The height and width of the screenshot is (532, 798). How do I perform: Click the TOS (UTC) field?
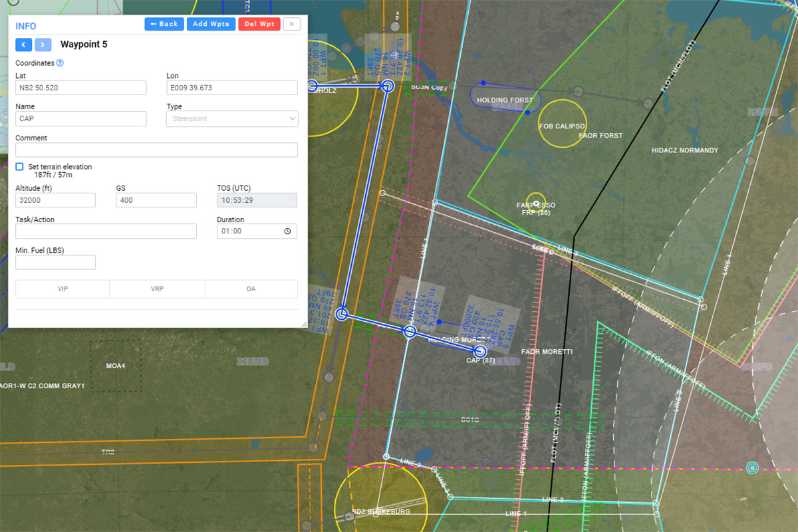pos(257,200)
